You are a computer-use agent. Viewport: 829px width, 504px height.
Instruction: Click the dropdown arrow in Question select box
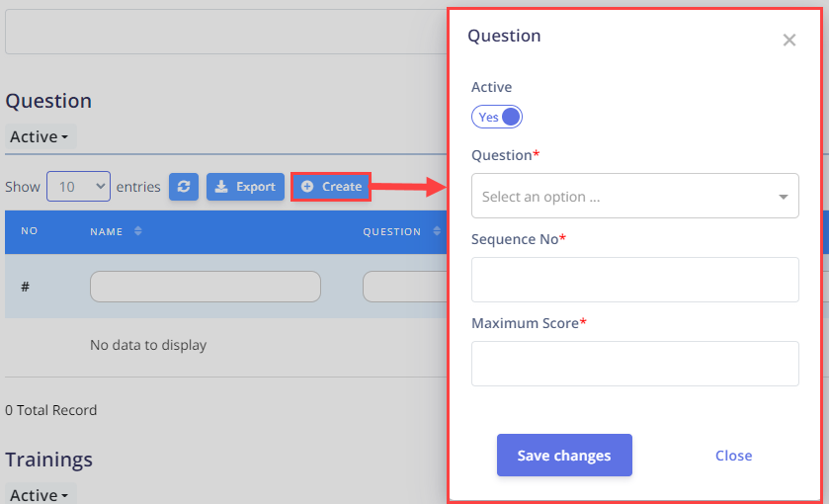783,197
